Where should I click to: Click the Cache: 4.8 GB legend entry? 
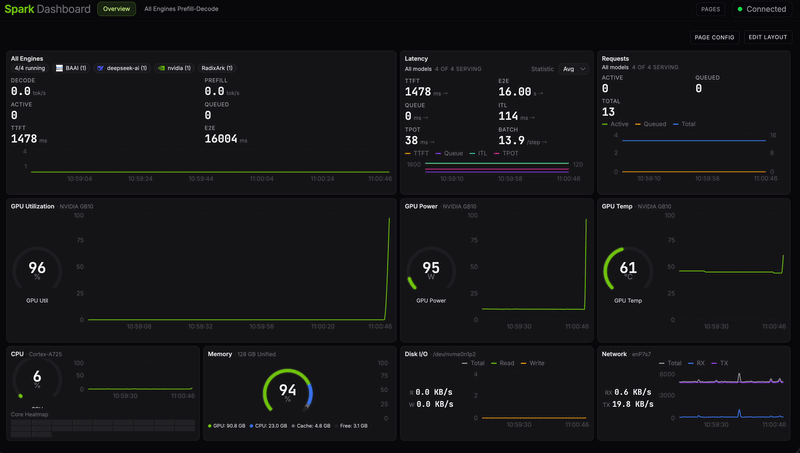tap(311, 426)
